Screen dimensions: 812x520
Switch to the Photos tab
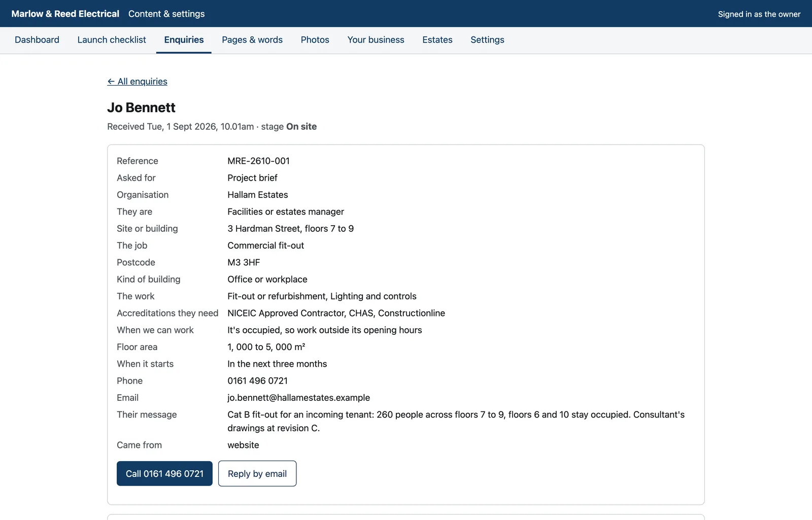click(315, 40)
